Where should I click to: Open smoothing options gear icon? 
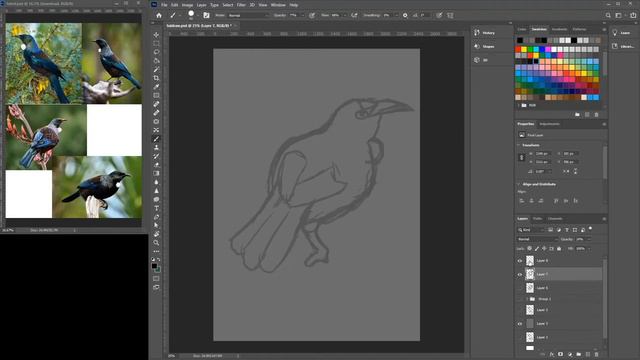point(405,15)
